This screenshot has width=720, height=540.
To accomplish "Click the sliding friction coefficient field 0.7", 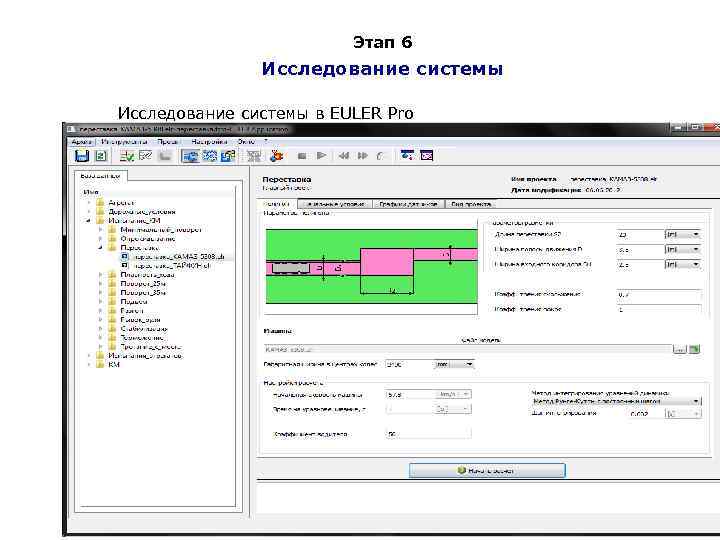I will pyautogui.click(x=658, y=295).
